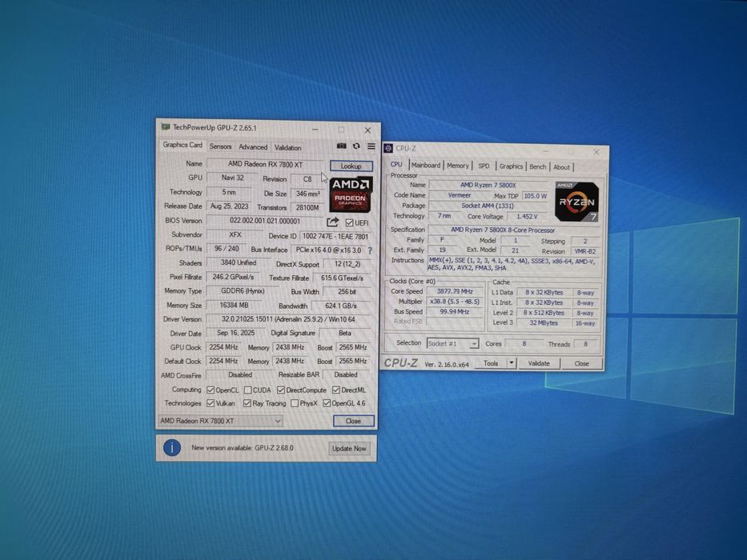Select the CPU tab in CPU-Z

(396, 164)
